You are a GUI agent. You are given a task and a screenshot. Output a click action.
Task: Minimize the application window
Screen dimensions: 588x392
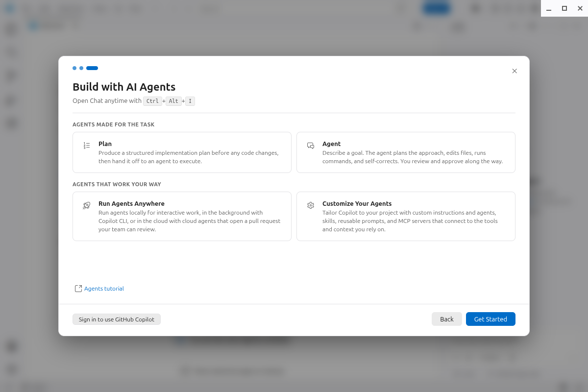click(x=549, y=8)
